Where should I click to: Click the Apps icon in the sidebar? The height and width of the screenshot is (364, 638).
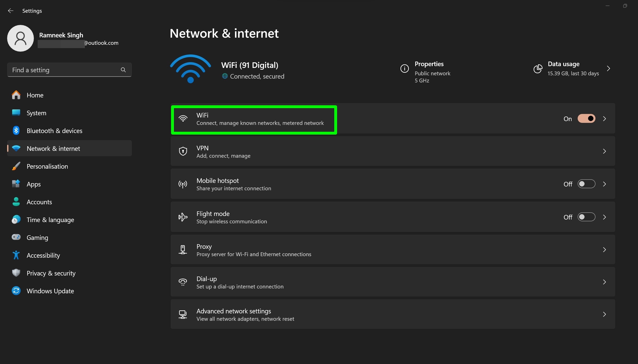click(16, 184)
